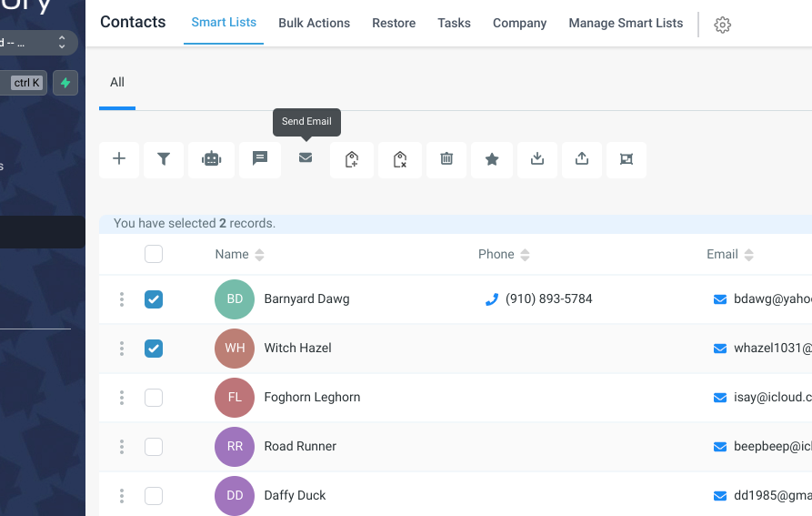Select the All smart list tab
The height and width of the screenshot is (516, 812).
(x=117, y=83)
